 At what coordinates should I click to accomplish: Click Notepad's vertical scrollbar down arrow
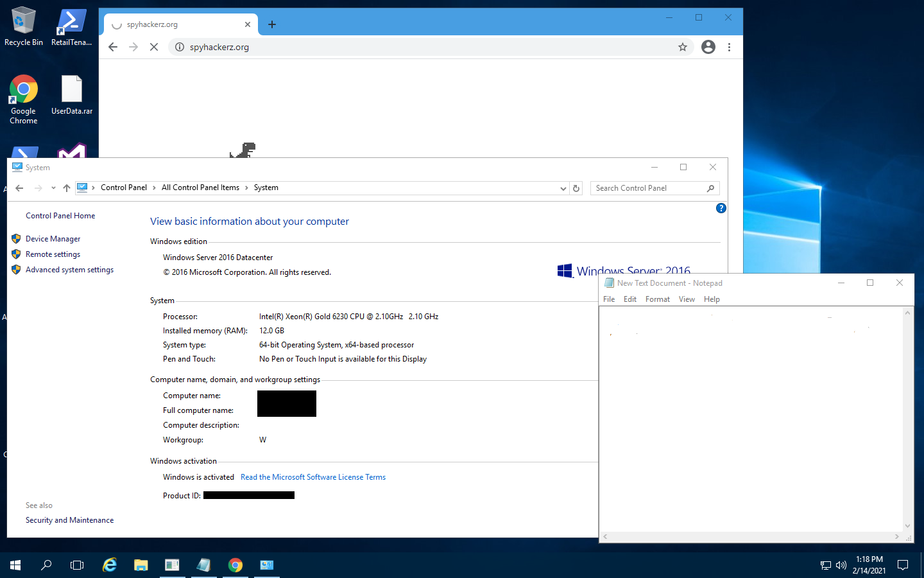pos(907,526)
